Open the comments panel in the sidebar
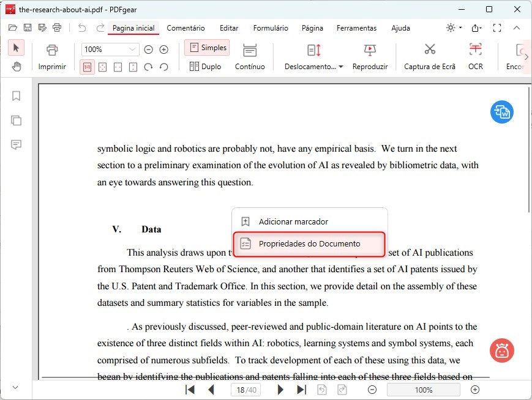 click(16, 145)
